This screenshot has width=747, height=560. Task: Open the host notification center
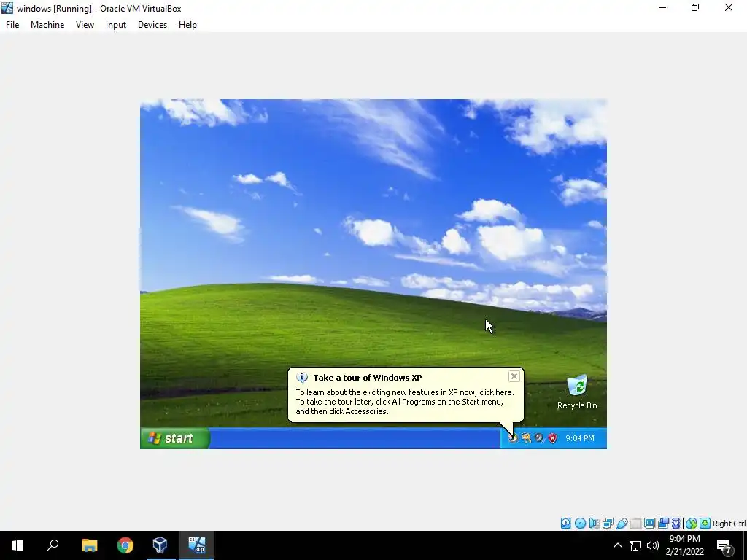click(724, 545)
